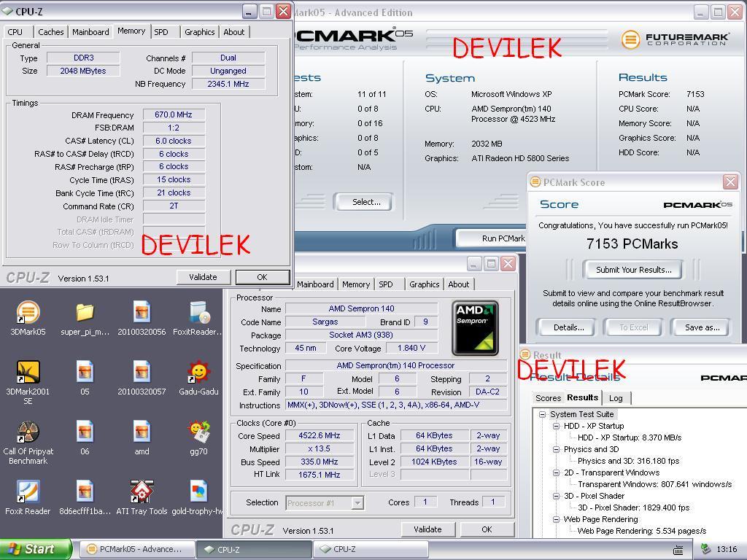Open the super_pi_m... folder icon
The image size is (747, 560).
[x=85, y=318]
